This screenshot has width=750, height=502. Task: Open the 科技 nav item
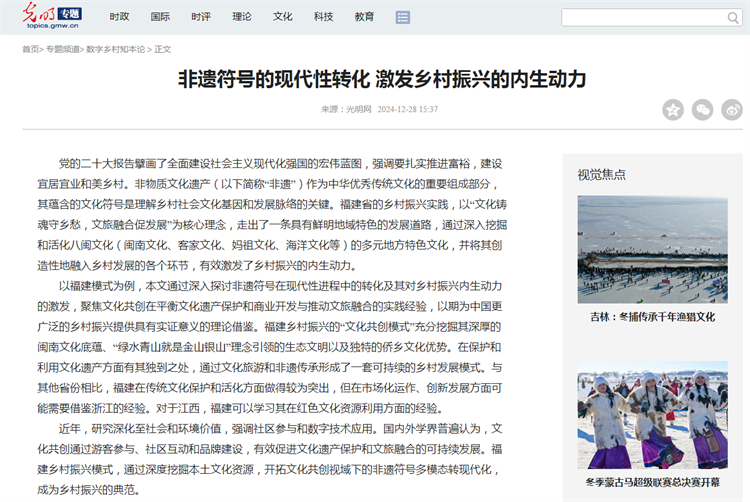coord(323,17)
